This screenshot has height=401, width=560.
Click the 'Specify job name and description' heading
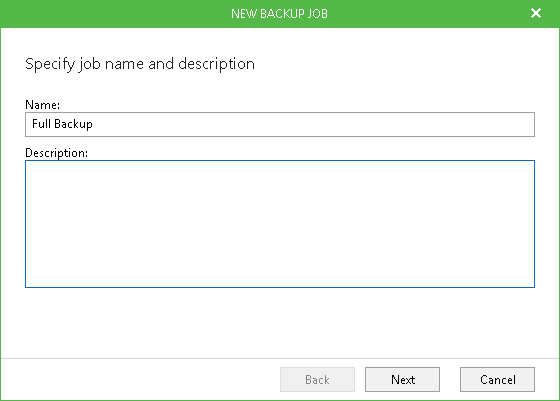(x=140, y=64)
